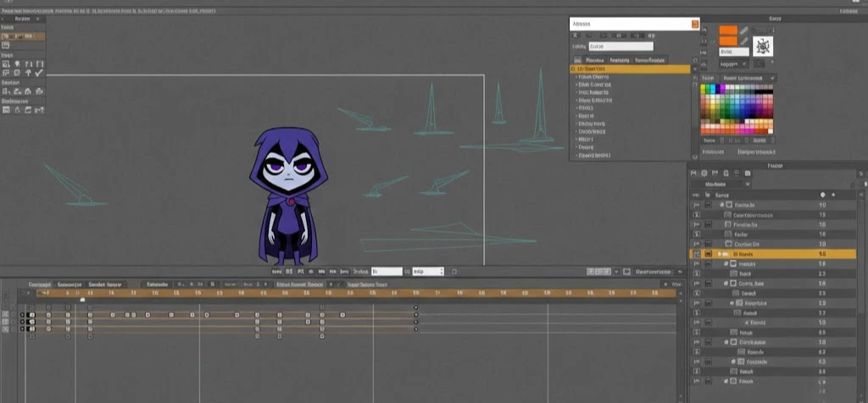This screenshot has width=868, height=403.
Task: Click the top-left icon in the left tool panel
Action: point(6,64)
